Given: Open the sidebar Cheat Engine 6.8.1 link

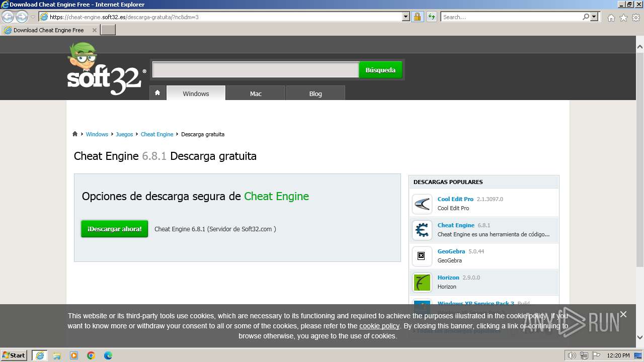Looking at the screenshot, I should pyautogui.click(x=456, y=225).
